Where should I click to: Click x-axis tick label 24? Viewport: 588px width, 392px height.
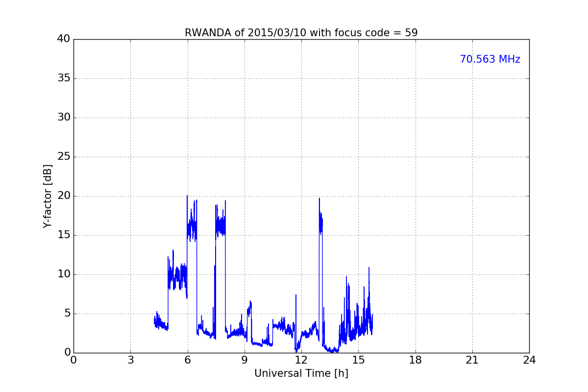click(529, 360)
